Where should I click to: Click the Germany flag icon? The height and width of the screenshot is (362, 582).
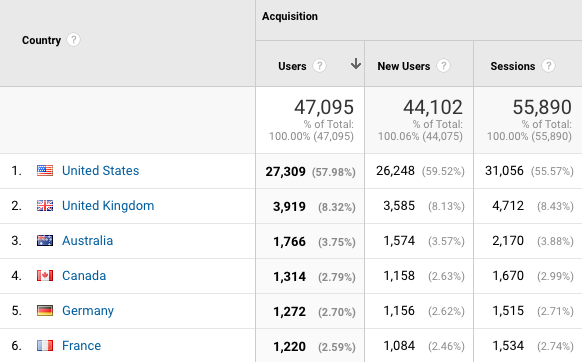[45, 310]
